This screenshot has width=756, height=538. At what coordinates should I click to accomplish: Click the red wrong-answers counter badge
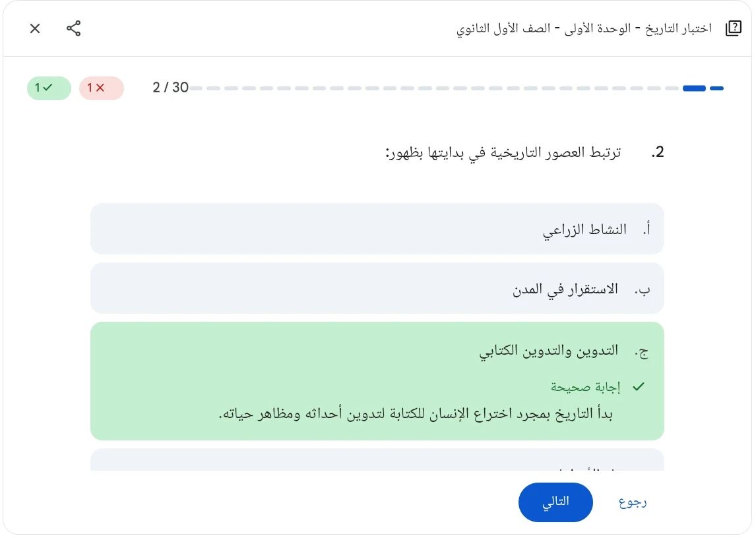[102, 88]
